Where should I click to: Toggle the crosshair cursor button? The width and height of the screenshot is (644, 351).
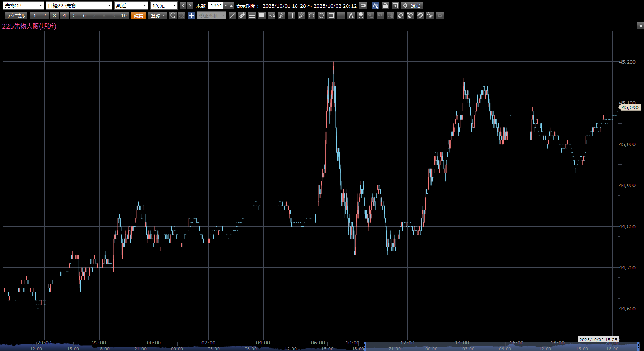point(191,15)
